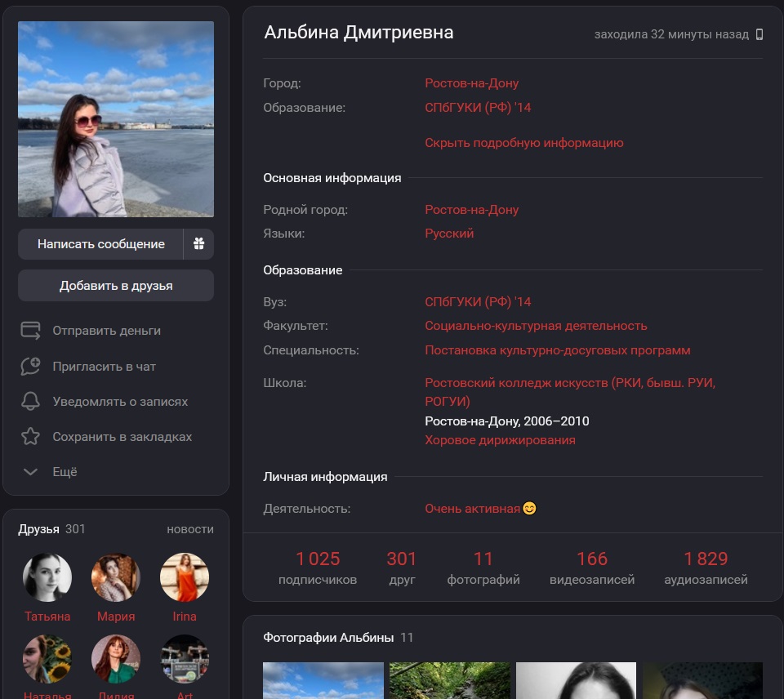This screenshot has width=784, height=699.
Task: Open the Вуз СПбГУКИ (РФ) '14 link
Action: 478,302
